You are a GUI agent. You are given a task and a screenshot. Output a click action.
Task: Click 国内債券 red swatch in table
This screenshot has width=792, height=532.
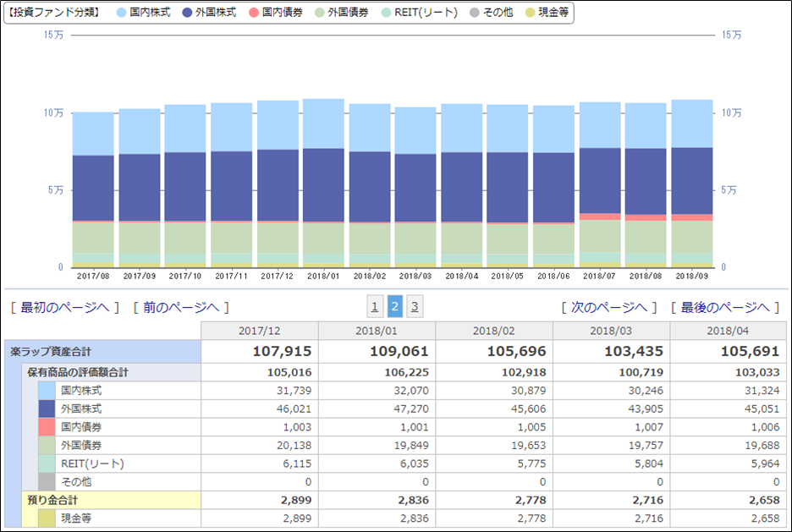47,427
